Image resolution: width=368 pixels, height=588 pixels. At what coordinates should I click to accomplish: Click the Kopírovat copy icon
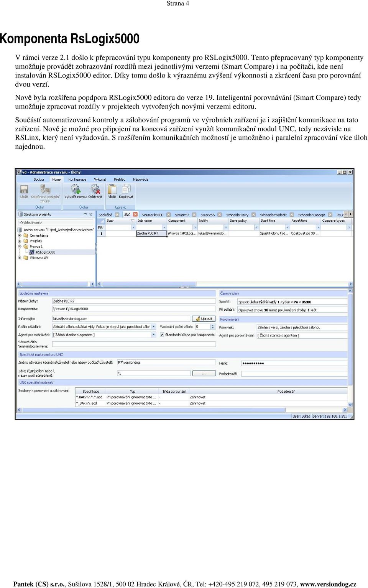point(126,189)
